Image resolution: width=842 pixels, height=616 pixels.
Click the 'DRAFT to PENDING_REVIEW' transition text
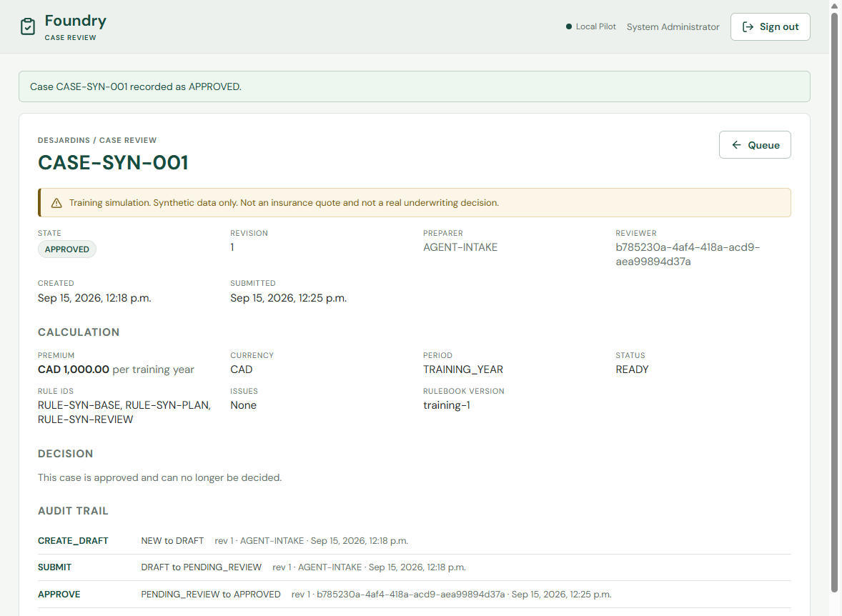202,567
